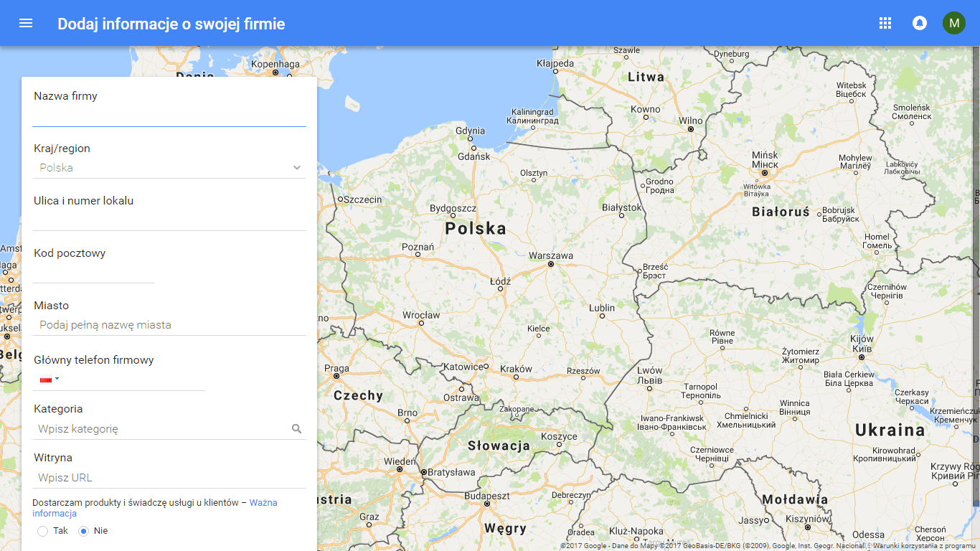Click the Debreczyn label on map
The height and width of the screenshot is (551, 980).
tap(571, 495)
